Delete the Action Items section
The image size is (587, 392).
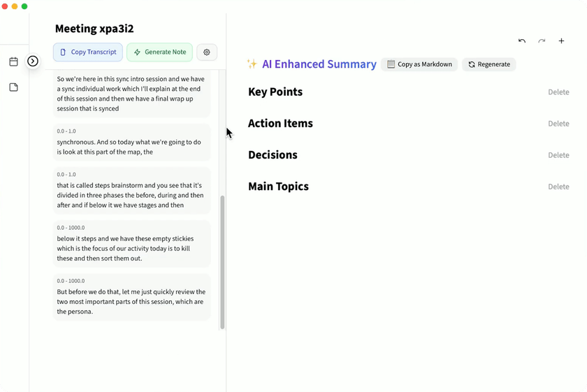[558, 124]
